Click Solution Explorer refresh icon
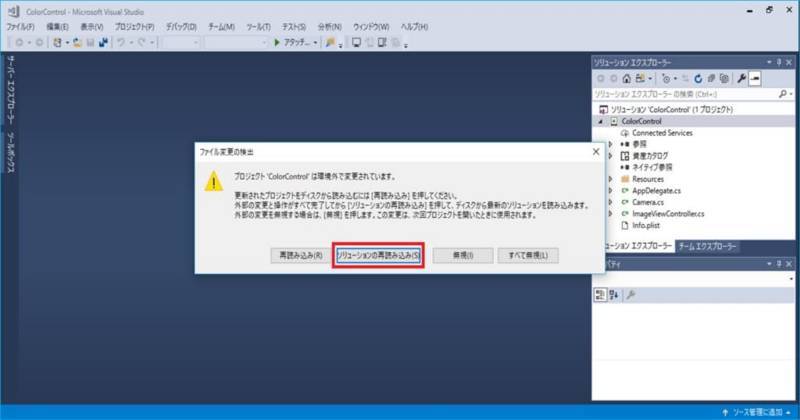 (698, 79)
